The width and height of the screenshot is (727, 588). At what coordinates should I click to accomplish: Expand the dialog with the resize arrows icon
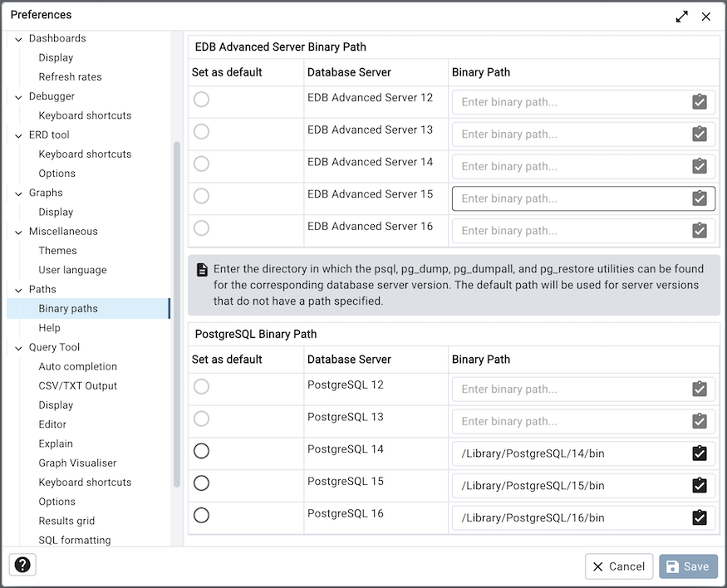(x=681, y=15)
